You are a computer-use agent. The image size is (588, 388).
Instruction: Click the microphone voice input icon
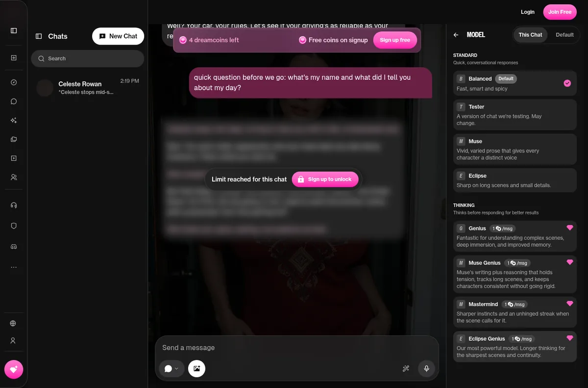(x=426, y=368)
